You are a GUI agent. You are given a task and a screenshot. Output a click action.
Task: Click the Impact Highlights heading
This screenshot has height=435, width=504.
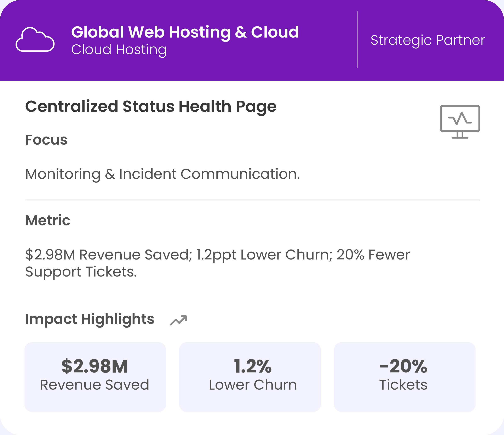click(90, 319)
